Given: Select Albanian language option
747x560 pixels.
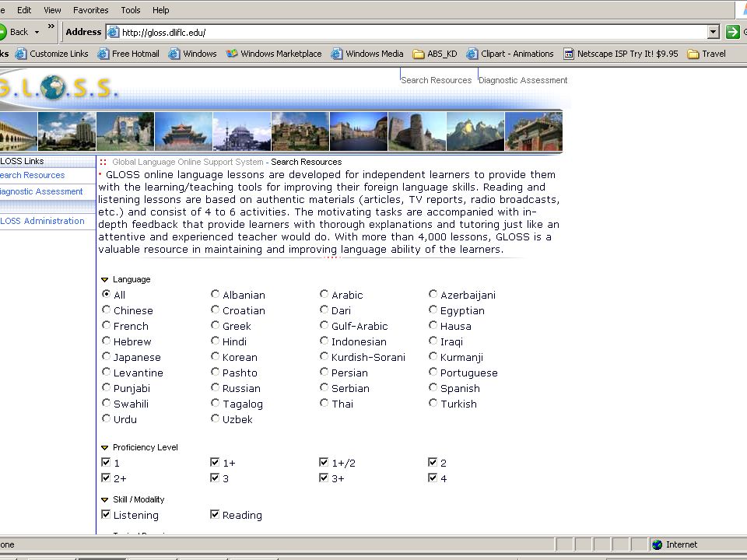Looking at the screenshot, I should [x=216, y=294].
